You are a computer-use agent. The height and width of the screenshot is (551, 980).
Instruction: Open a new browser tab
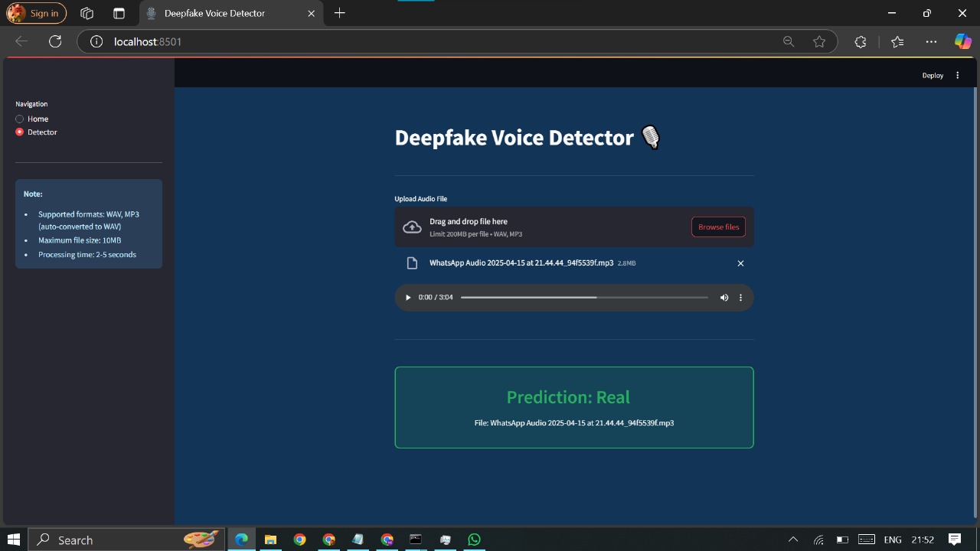[340, 13]
